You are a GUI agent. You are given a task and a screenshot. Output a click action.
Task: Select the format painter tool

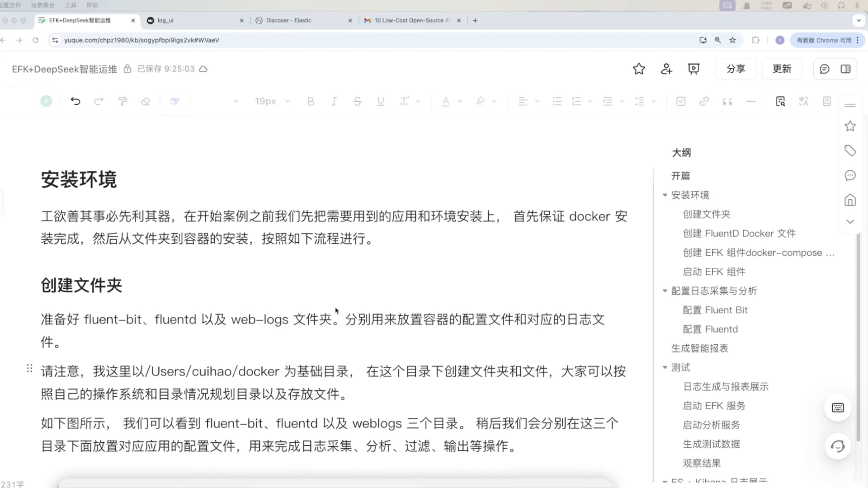(x=123, y=101)
